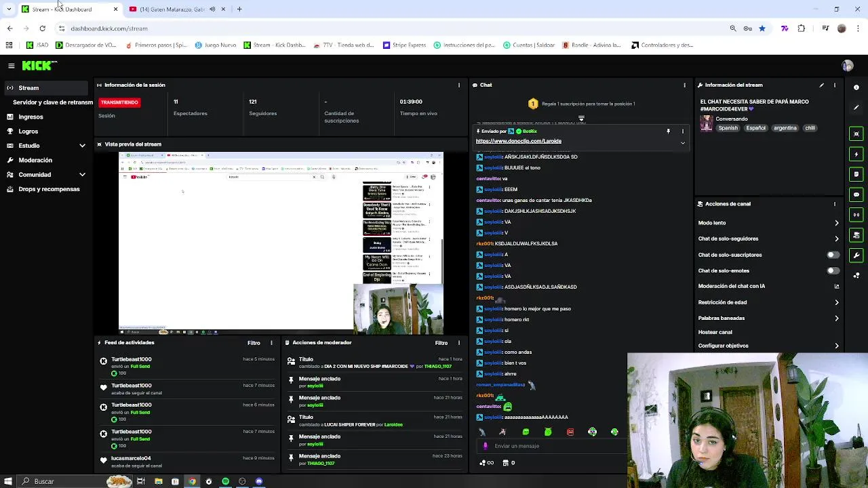Open Stripe Express bookmark
This screenshot has width=868, height=488.
(x=404, y=45)
